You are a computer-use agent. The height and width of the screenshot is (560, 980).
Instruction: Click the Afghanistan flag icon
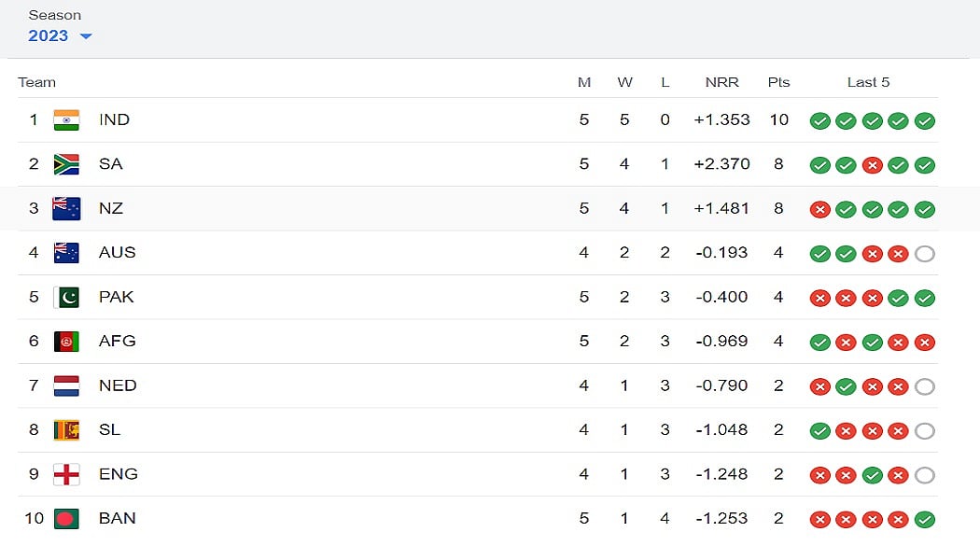(x=66, y=342)
